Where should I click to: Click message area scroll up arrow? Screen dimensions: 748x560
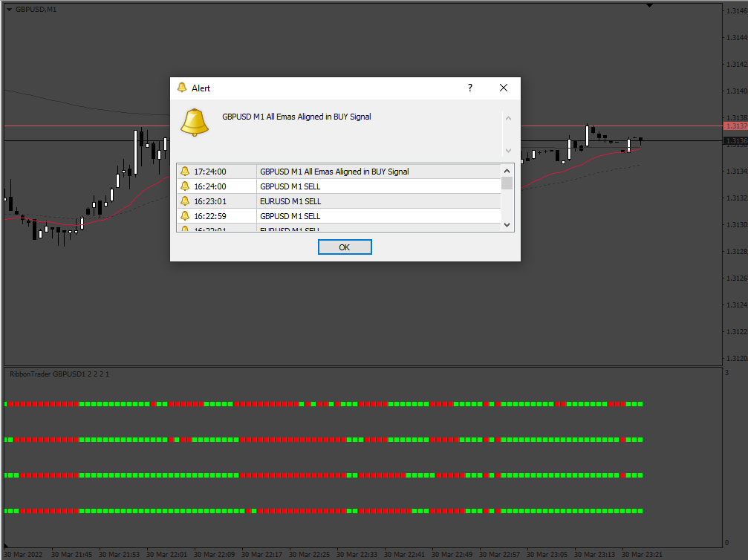(x=509, y=118)
